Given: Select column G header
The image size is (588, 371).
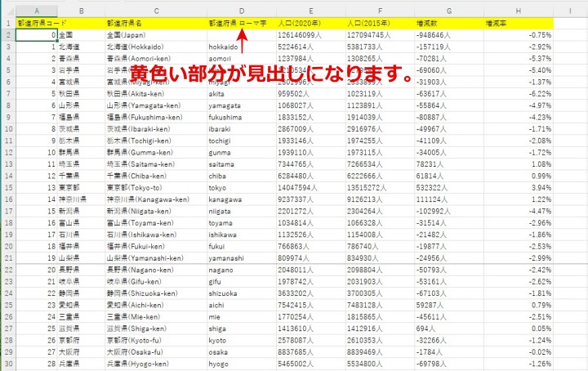Looking at the screenshot, I should pyautogui.click(x=449, y=11).
